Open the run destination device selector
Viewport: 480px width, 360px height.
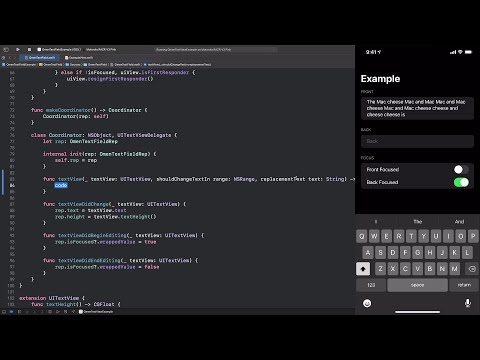coord(101,49)
